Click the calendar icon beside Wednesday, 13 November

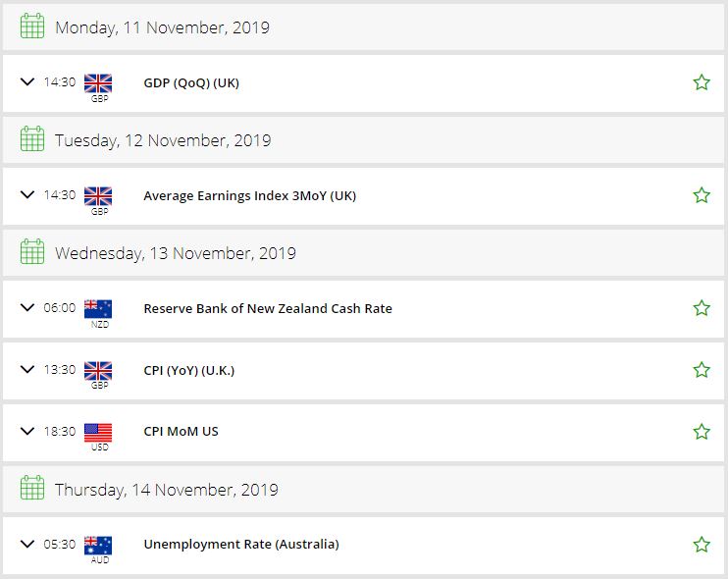(x=32, y=251)
